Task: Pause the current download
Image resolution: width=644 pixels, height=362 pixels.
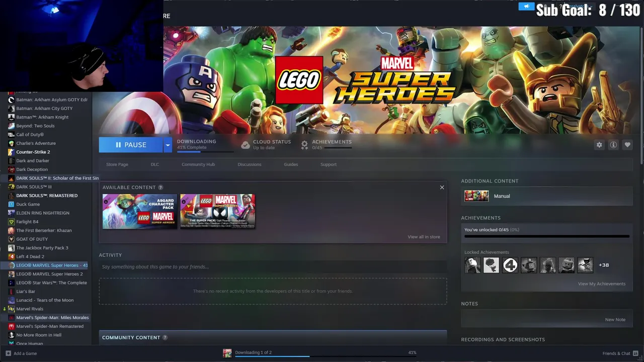Action: [x=131, y=145]
